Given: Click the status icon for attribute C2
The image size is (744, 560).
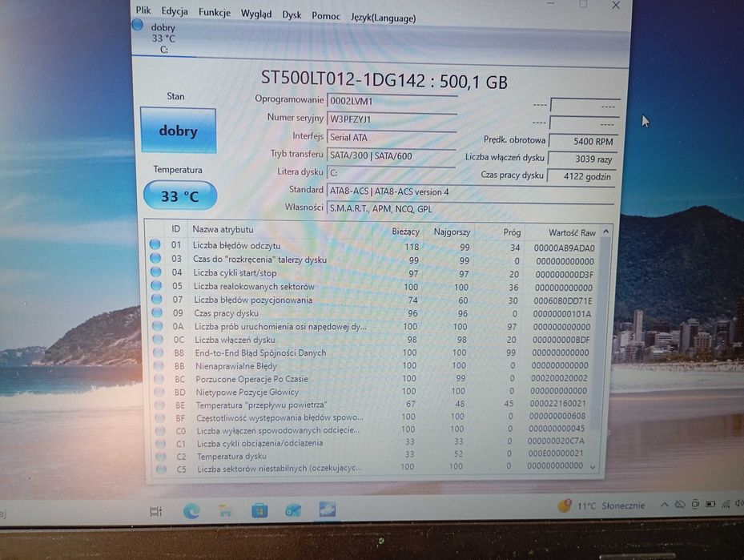Looking at the screenshot, I should click(161, 456).
